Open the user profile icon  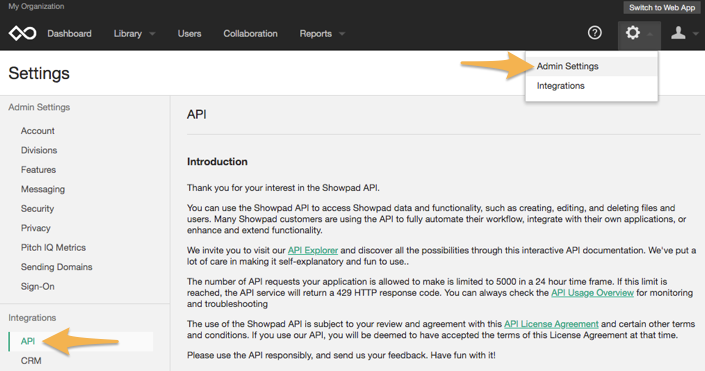tap(678, 33)
